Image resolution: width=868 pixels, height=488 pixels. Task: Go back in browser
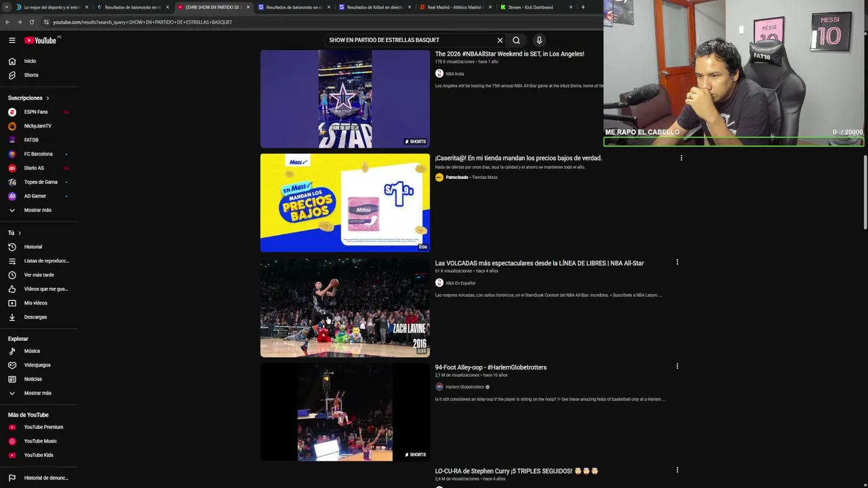coord(7,22)
